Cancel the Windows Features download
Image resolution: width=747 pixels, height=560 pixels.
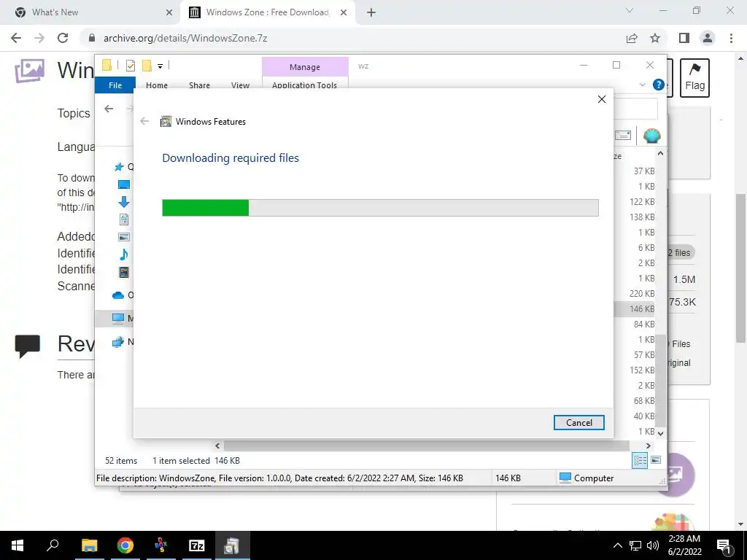tap(578, 422)
